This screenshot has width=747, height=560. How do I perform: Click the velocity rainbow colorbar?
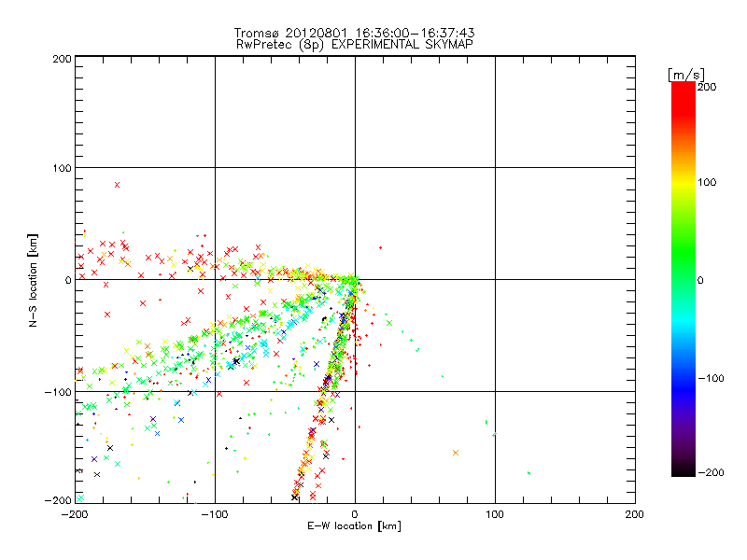coord(684,278)
